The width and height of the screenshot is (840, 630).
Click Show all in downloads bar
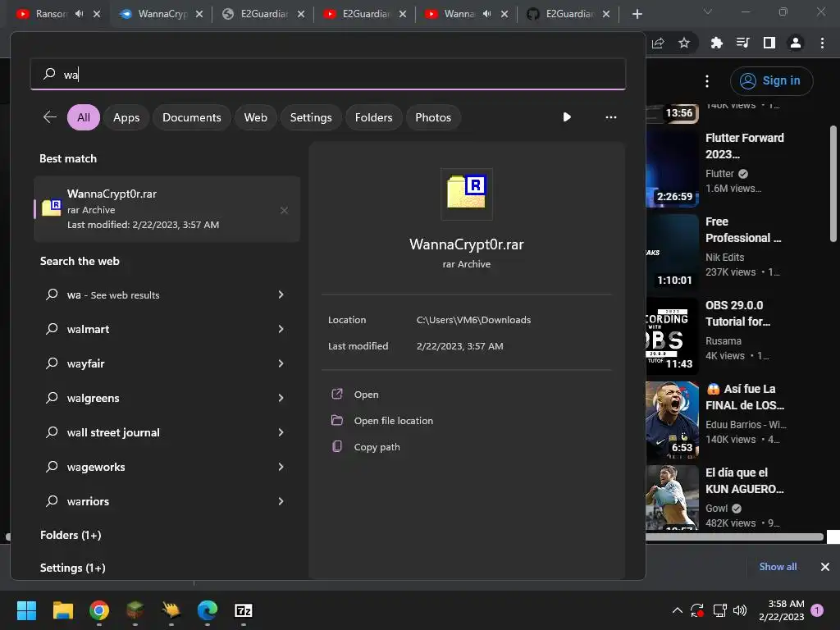(778, 566)
